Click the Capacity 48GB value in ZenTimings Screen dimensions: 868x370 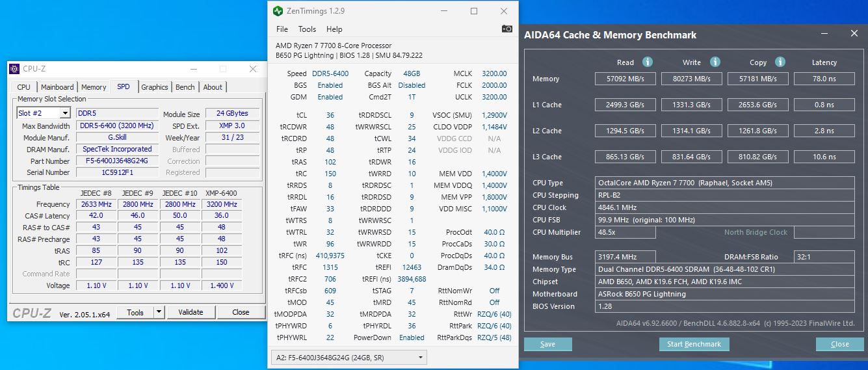411,73
